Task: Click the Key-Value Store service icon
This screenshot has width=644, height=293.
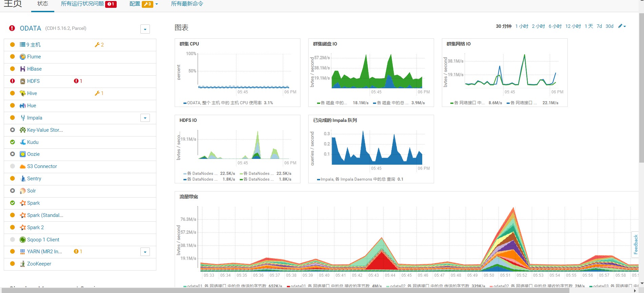Action: (x=23, y=130)
